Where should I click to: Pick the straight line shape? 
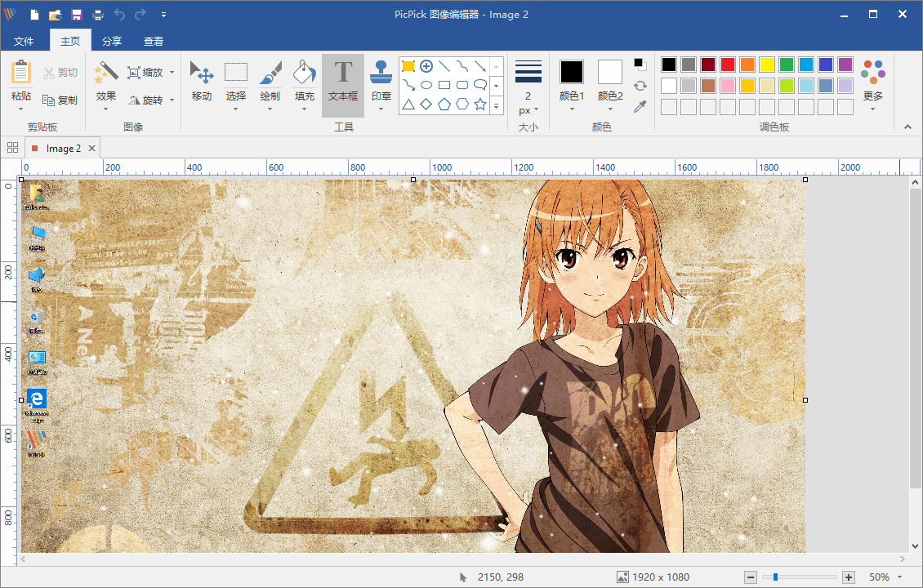444,66
